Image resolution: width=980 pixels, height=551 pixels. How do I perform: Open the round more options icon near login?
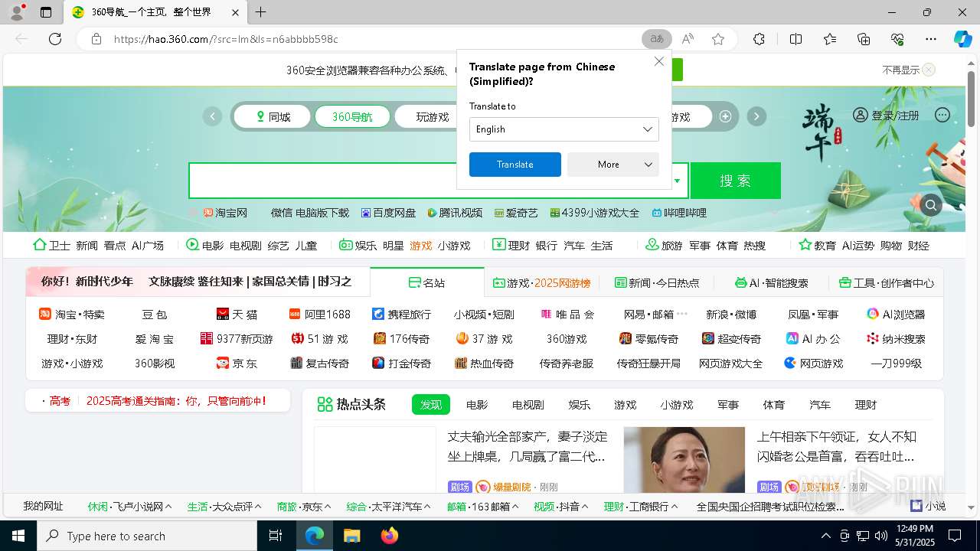[x=942, y=115]
